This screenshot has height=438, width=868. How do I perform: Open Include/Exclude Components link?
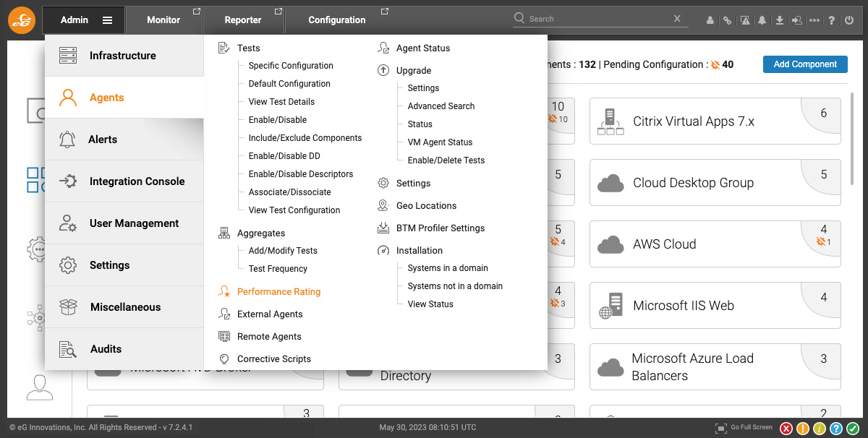305,138
